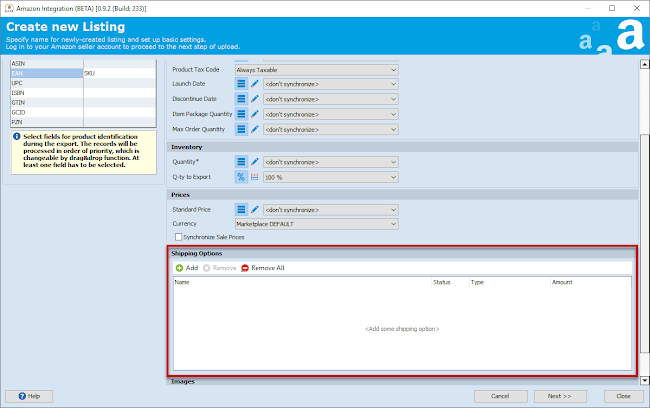The width and height of the screenshot is (650, 408).
Task: Open the Item Package Quantity dropdown
Action: click(331, 114)
